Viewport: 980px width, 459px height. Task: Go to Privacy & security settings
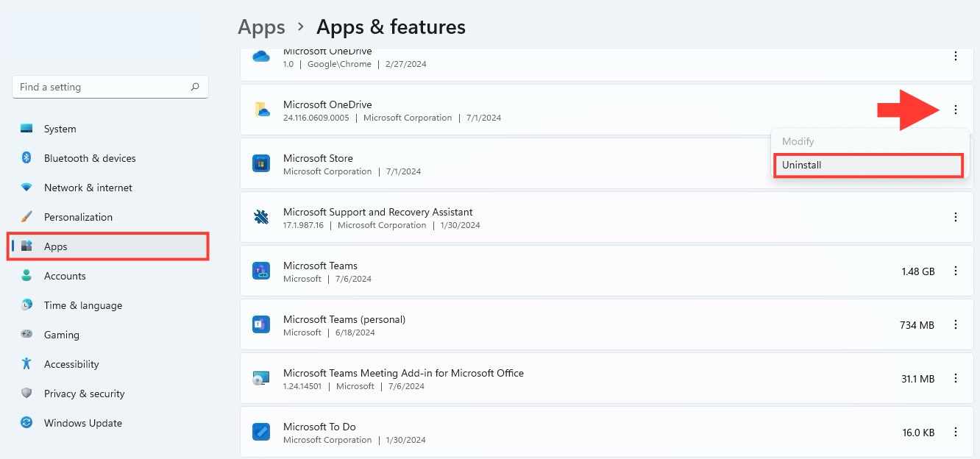point(109,394)
